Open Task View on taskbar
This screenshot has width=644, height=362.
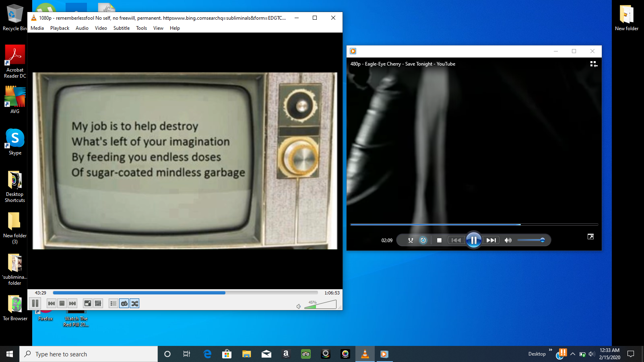coord(187,354)
